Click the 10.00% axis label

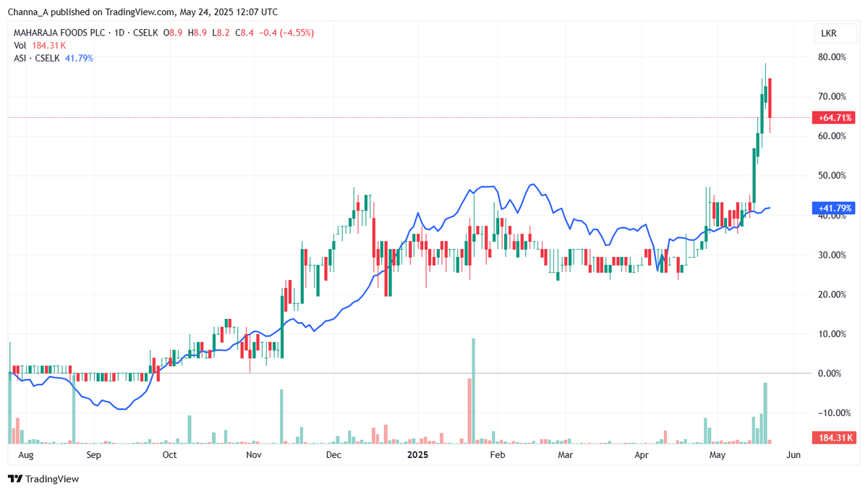click(833, 334)
